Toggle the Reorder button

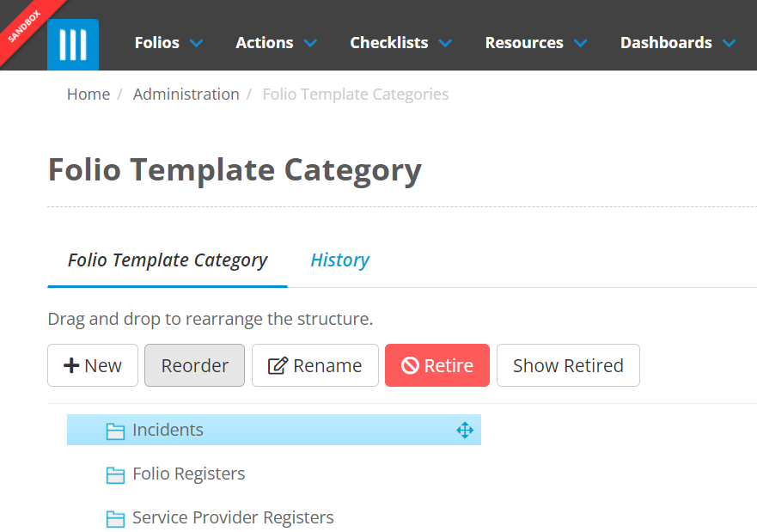pyautogui.click(x=194, y=366)
